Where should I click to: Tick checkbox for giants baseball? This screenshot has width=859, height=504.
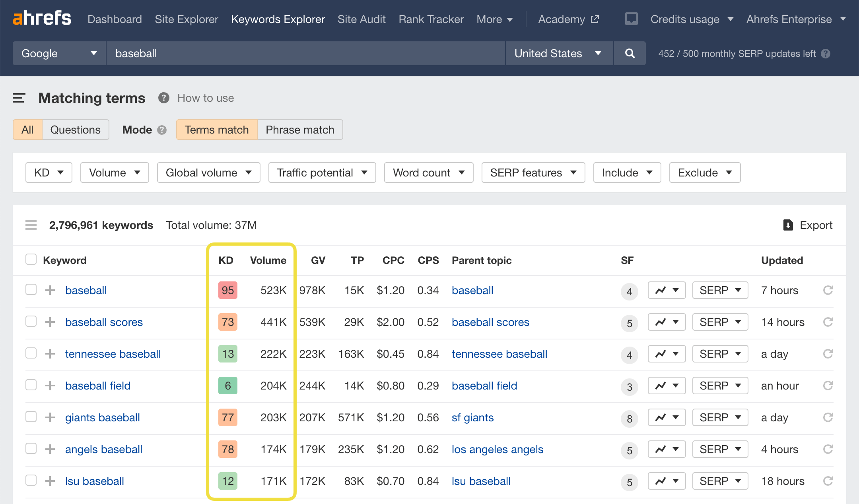31,417
